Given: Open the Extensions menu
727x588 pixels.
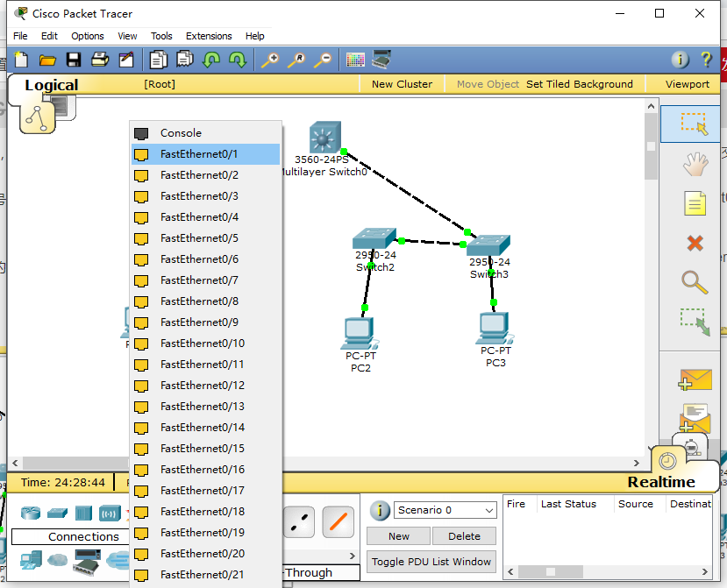Looking at the screenshot, I should 209,36.
